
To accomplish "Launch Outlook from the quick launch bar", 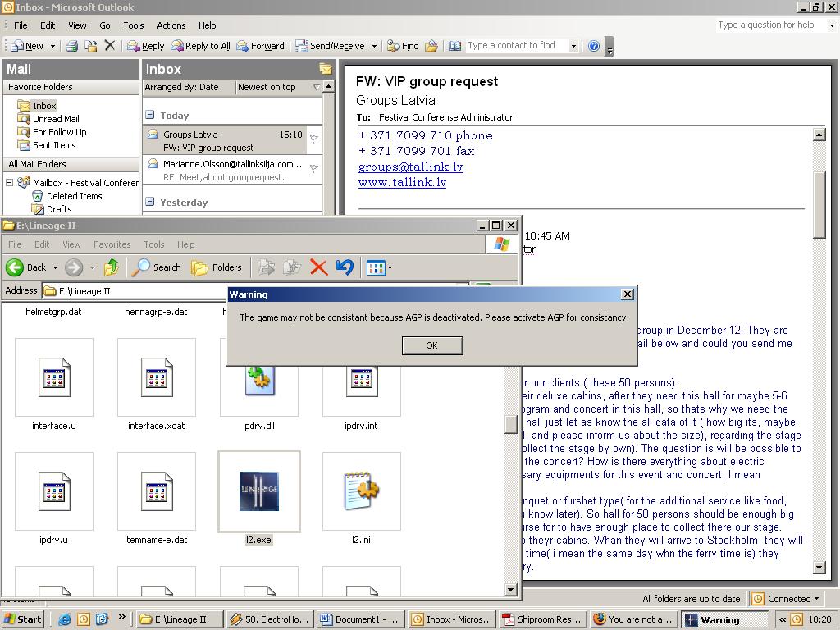I will click(x=84, y=619).
